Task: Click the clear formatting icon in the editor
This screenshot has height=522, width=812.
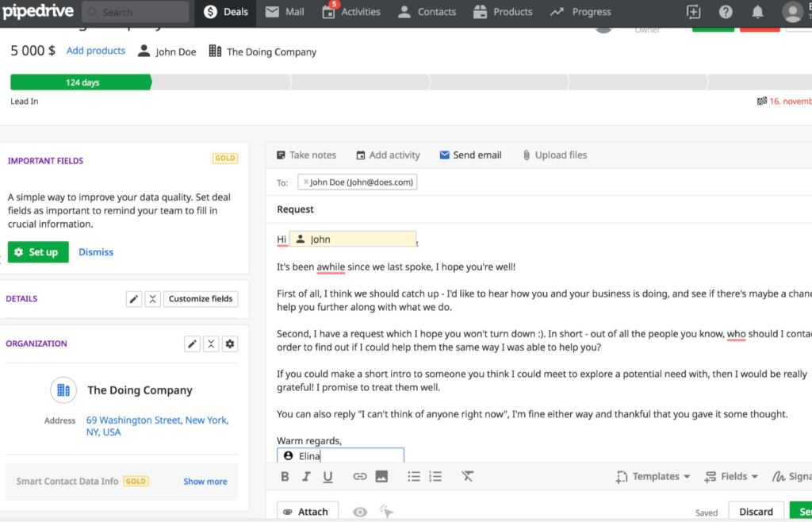Action: coord(467,476)
